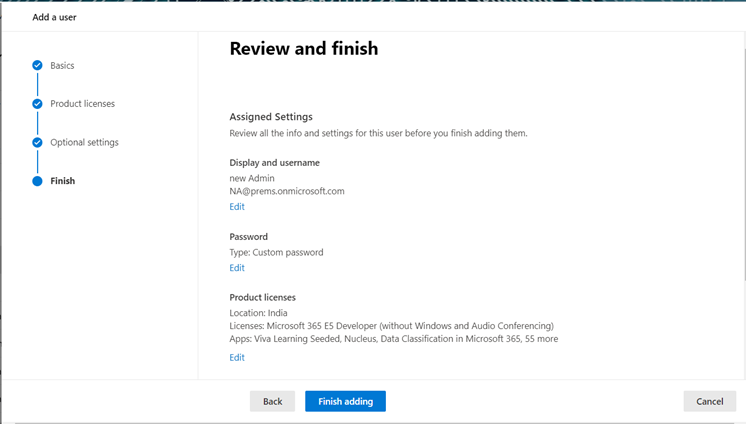746x424 pixels.
Task: Open the Optional settings step
Action: (84, 142)
